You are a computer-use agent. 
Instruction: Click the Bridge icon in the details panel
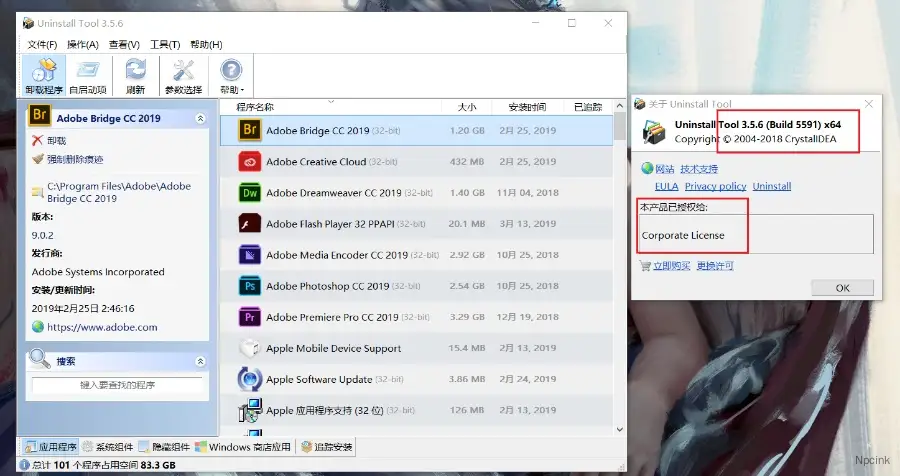pos(40,115)
